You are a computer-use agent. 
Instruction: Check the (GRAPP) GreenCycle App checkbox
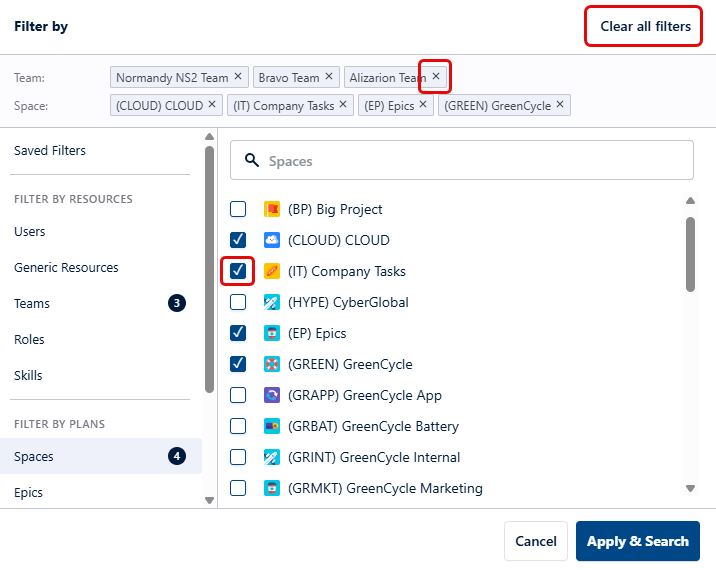click(x=238, y=395)
